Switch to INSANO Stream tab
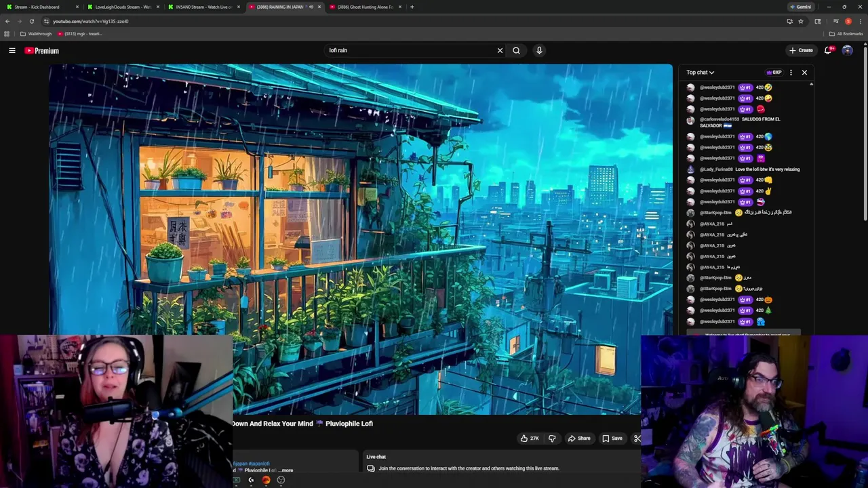This screenshot has height=488, width=868. click(203, 7)
